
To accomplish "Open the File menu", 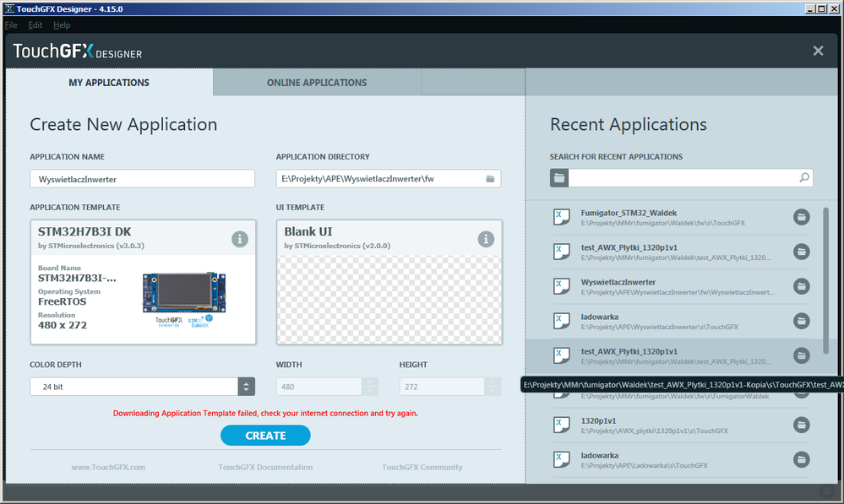I will point(11,24).
